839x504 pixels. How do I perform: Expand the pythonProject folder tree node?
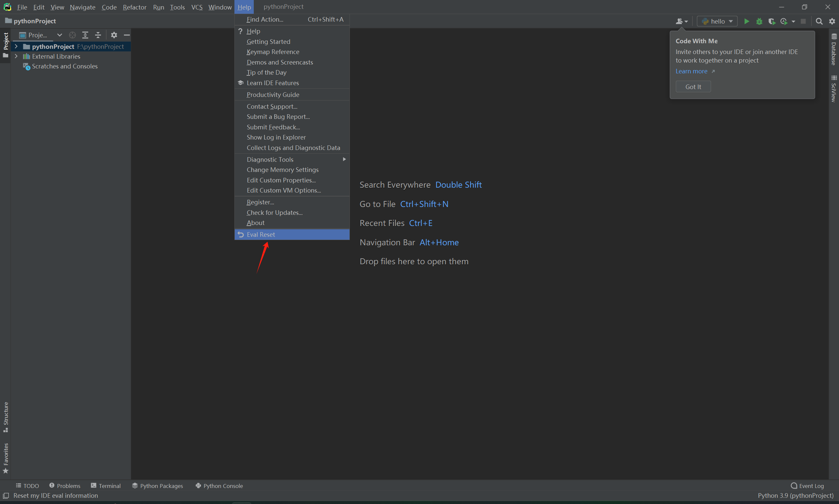tap(16, 47)
